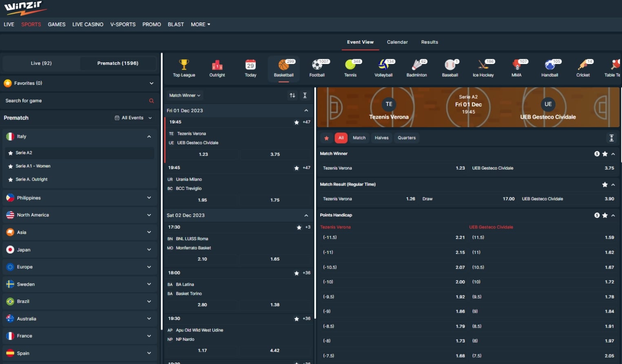Screen dimensions: 622x364
Task: Select handicap (-10) odds 2.00
Action: (393, 282)
